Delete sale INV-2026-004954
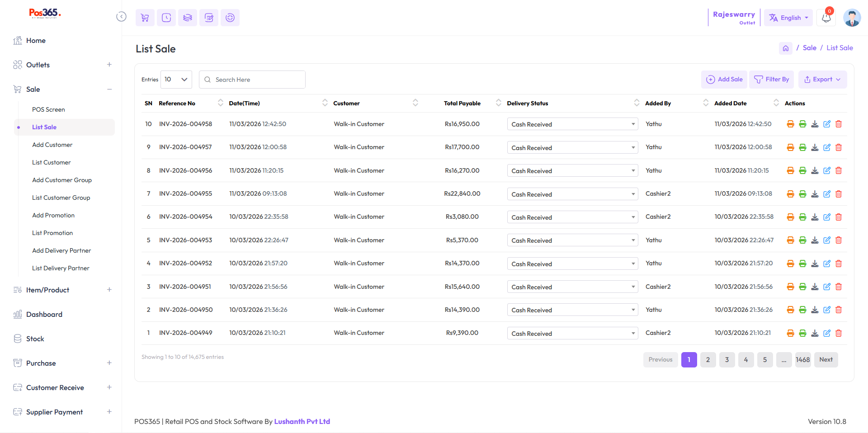This screenshot has height=433, width=868. (x=839, y=217)
